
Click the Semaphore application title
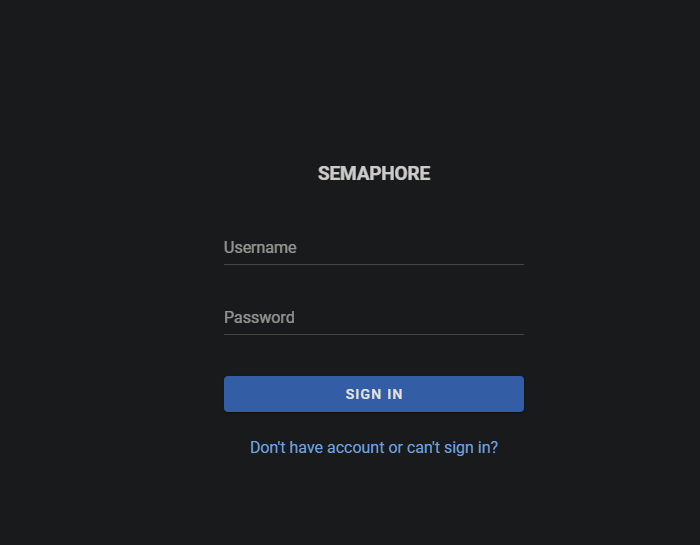tap(373, 173)
